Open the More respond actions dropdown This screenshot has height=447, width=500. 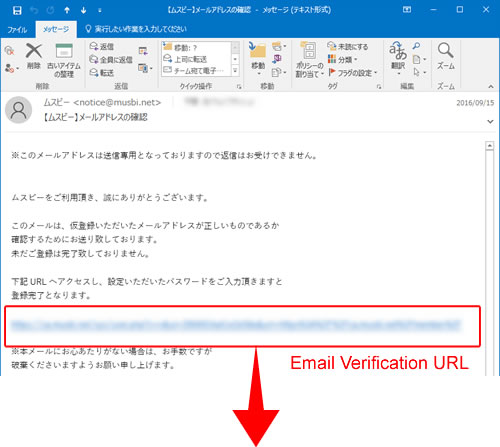tap(145, 69)
